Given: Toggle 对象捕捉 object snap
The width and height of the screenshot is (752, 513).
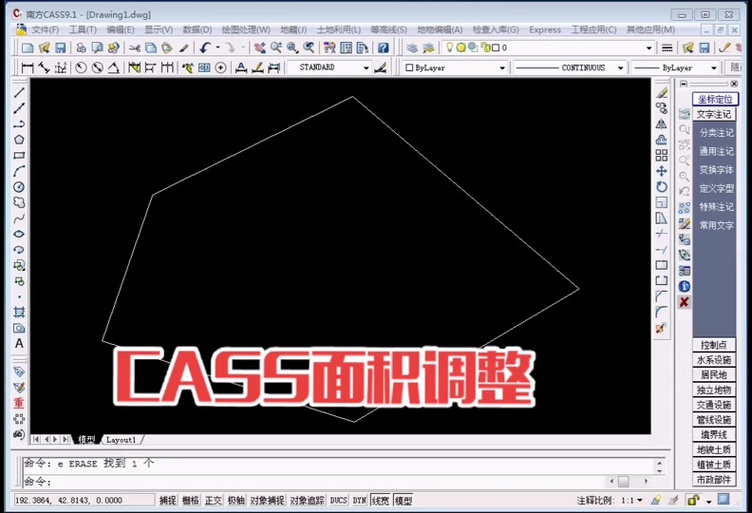Looking at the screenshot, I should click(268, 501).
